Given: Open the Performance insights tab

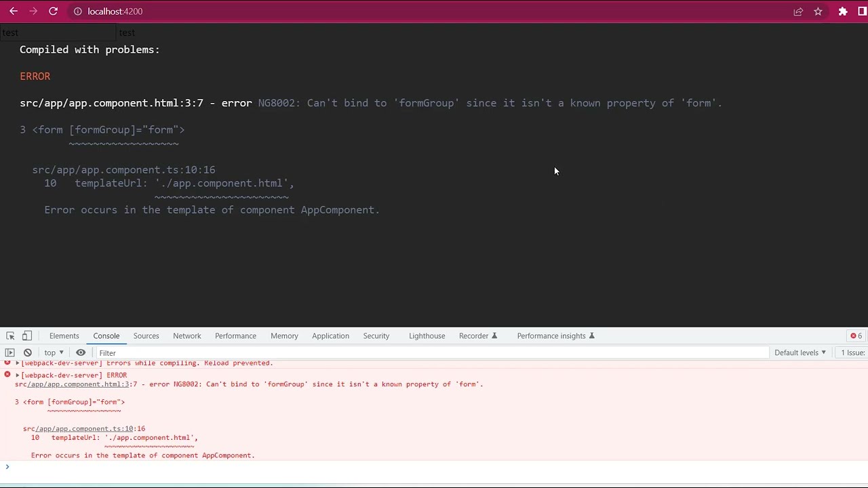Looking at the screenshot, I should click(x=555, y=336).
